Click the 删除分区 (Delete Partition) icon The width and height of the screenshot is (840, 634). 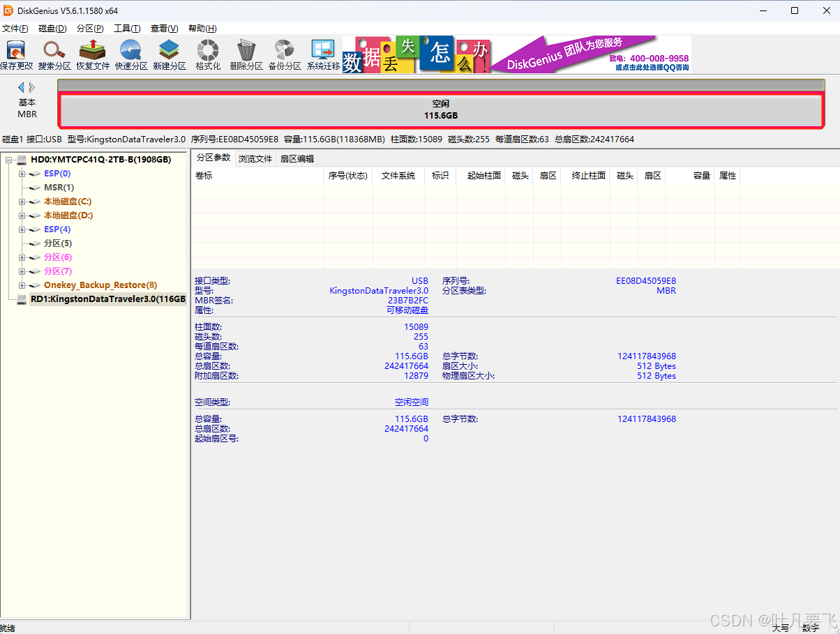[246, 55]
